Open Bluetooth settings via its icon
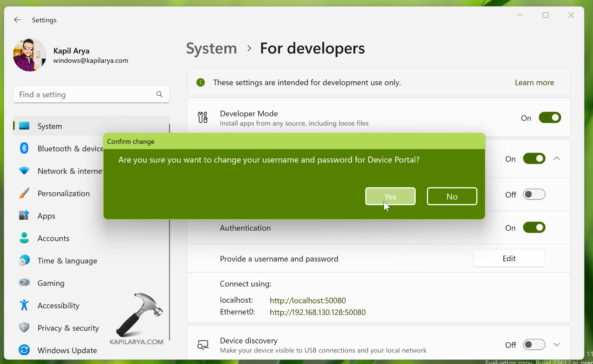The height and width of the screenshot is (364, 593). 24,148
